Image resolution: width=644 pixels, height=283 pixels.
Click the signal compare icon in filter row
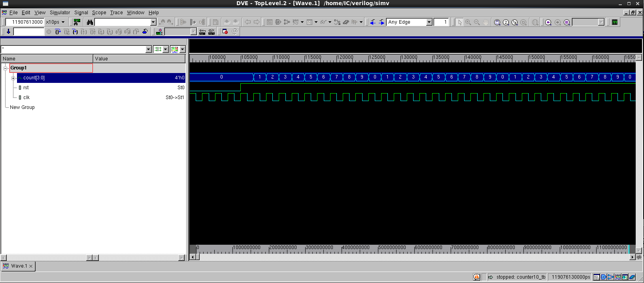(x=158, y=49)
